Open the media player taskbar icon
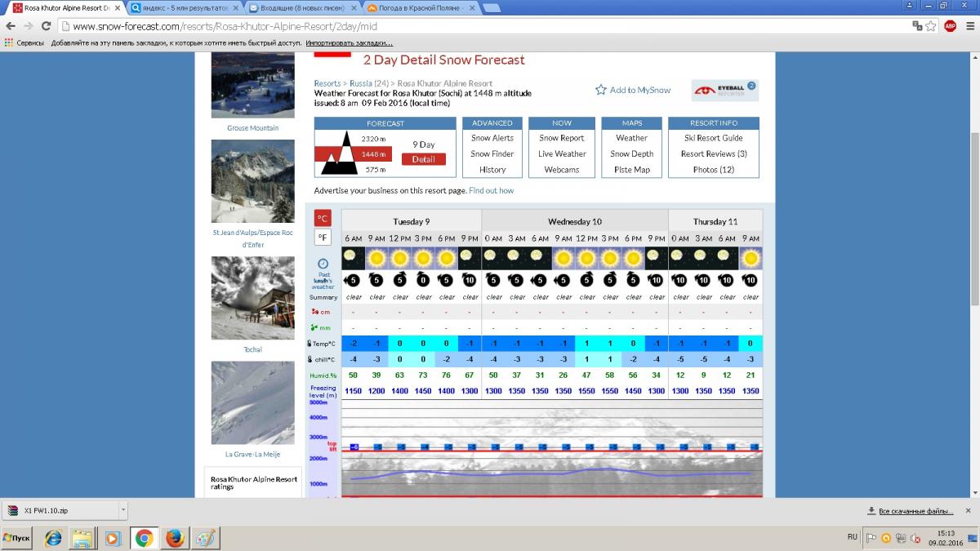 pyautogui.click(x=112, y=538)
